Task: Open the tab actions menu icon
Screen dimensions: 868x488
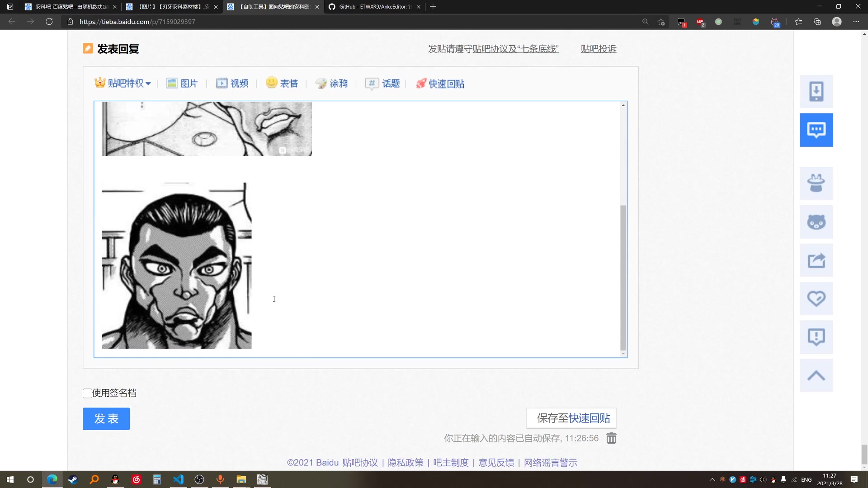Action: point(10,7)
